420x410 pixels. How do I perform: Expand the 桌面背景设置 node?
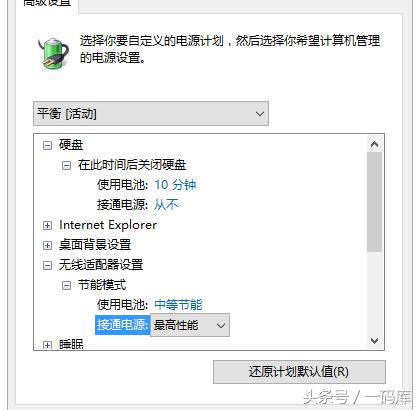47,246
